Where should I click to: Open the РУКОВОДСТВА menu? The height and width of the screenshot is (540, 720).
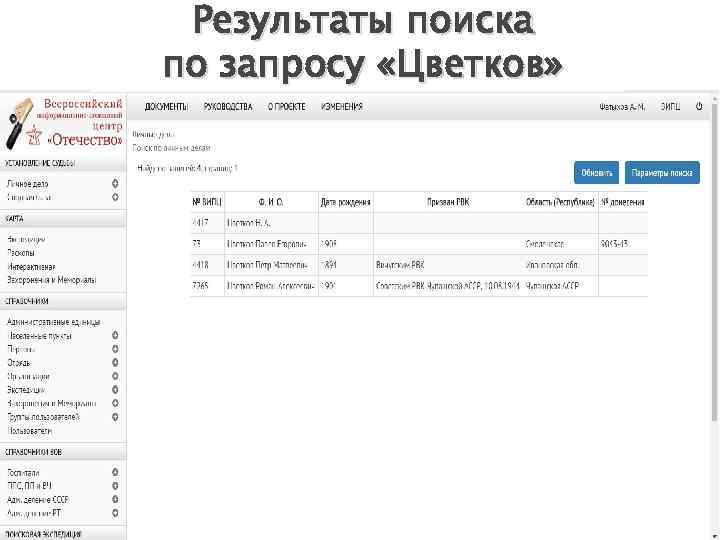228,107
